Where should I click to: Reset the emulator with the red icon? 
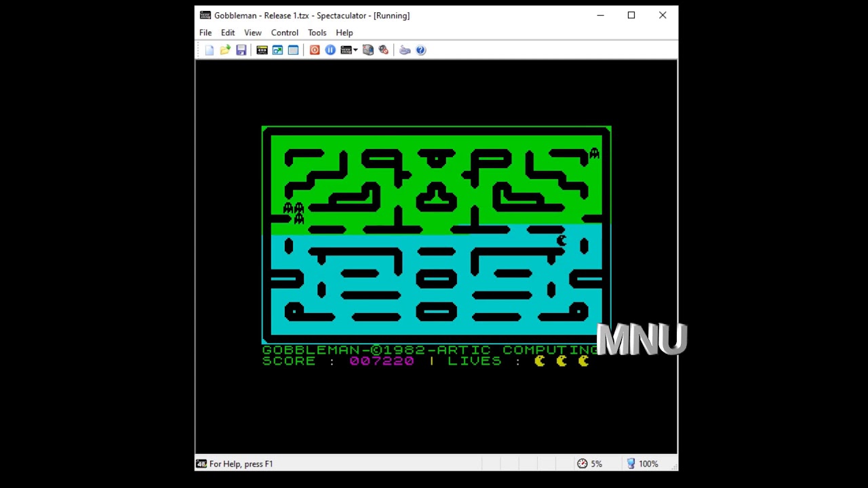coord(315,50)
